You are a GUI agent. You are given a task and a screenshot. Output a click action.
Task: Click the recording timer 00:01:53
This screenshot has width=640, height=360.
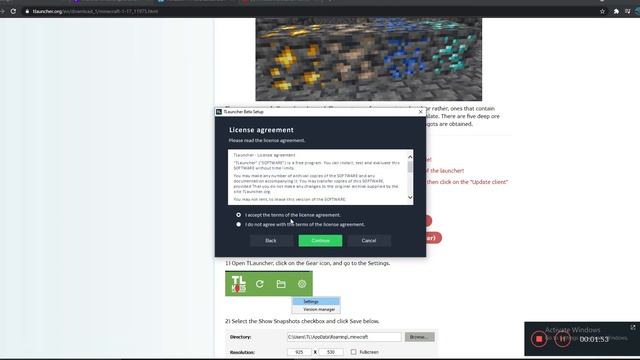[594, 339]
